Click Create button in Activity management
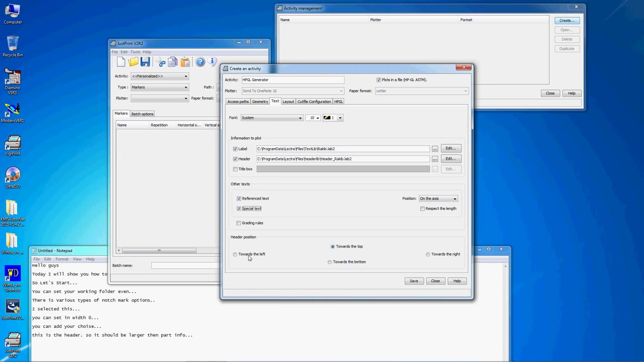The image size is (644, 362). (x=567, y=21)
